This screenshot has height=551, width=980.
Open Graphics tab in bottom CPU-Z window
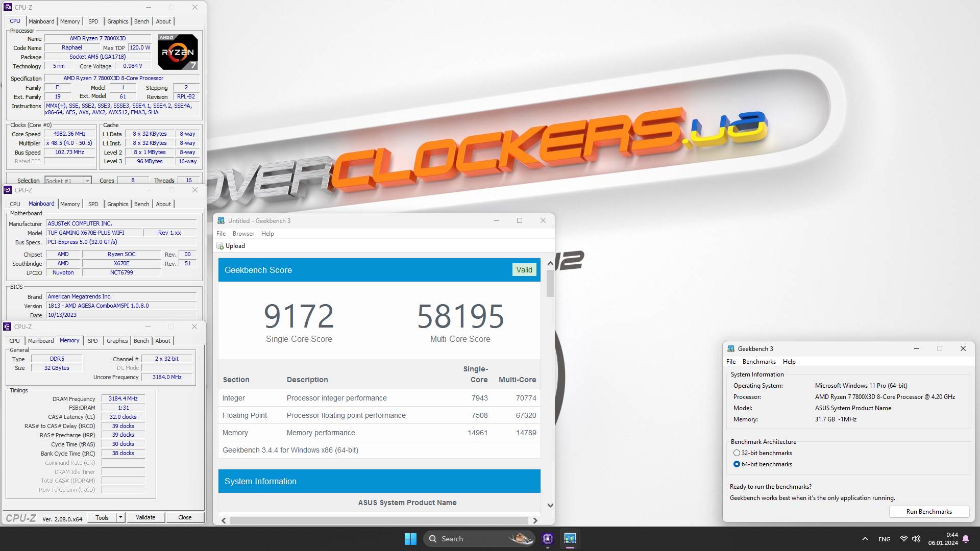tap(117, 341)
